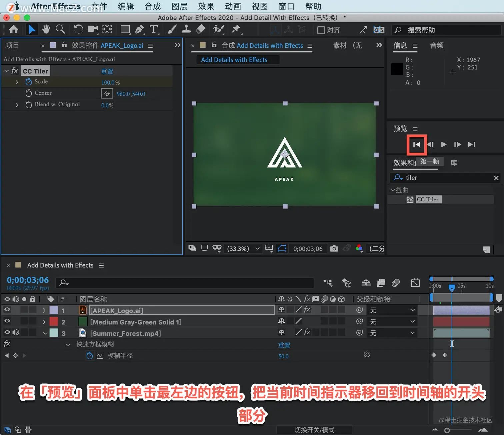Click the tiler effects search field

[x=445, y=178]
